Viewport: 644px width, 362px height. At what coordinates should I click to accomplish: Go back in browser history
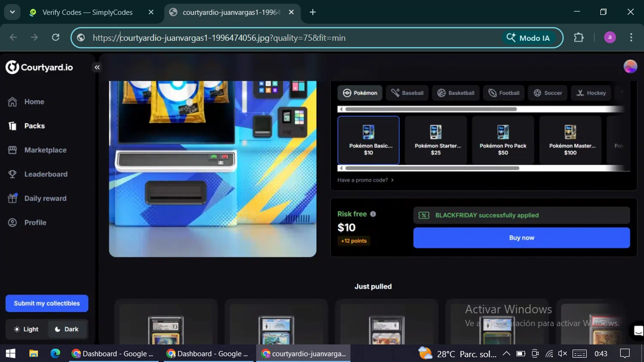pos(13,38)
